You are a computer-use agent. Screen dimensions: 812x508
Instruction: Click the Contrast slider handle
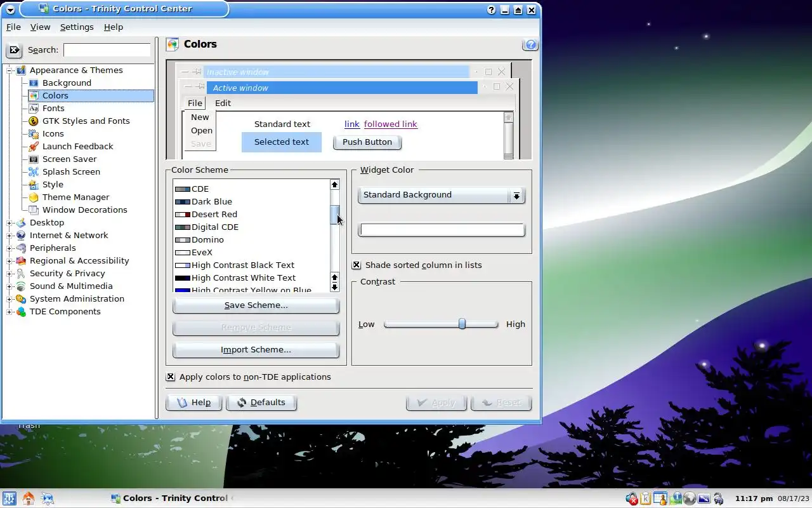pos(462,324)
